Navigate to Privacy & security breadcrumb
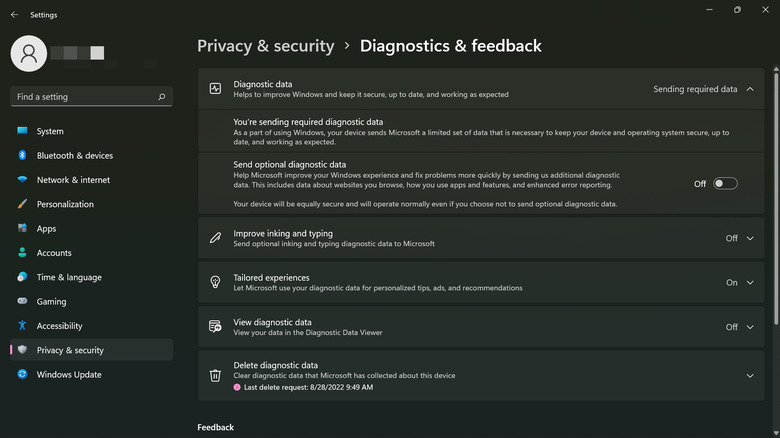 [265, 46]
